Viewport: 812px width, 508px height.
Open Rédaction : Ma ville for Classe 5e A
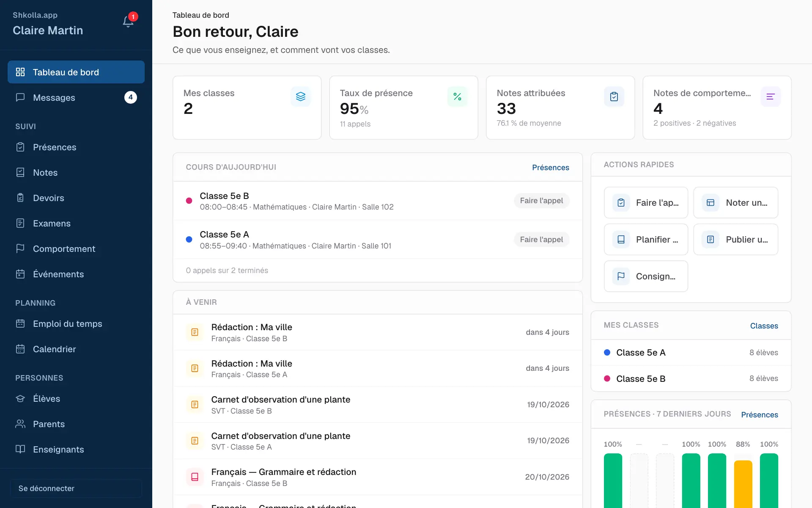(378, 368)
